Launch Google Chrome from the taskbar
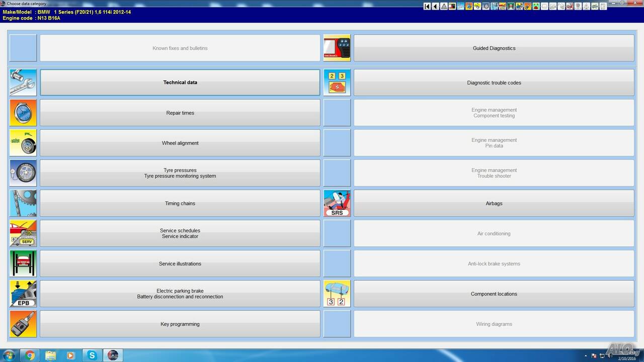Image resolution: width=644 pixels, height=362 pixels. pos(30,355)
